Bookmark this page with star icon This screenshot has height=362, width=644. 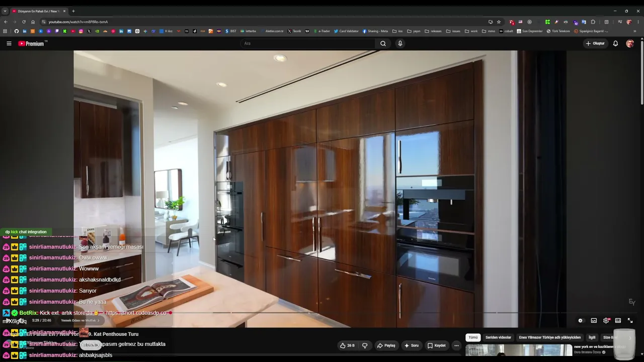499,22
